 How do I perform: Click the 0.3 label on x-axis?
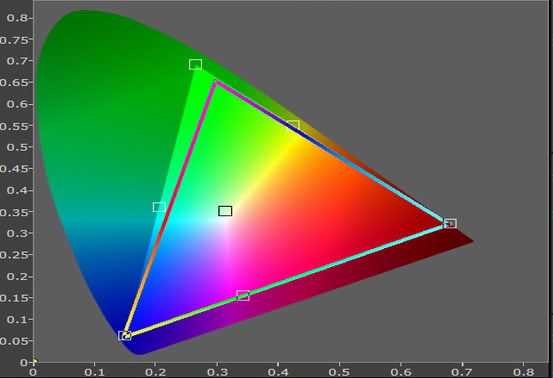click(x=217, y=372)
